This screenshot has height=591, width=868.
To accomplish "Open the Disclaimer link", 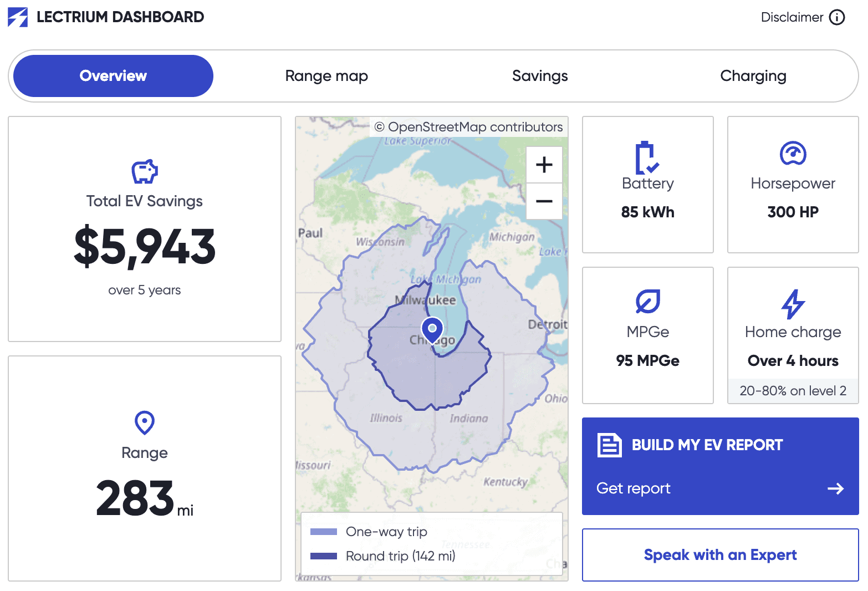I will point(792,17).
